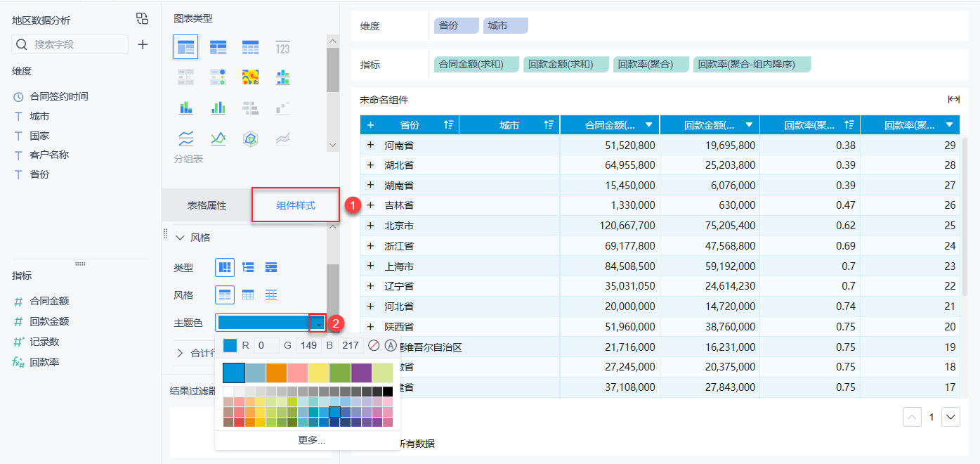This screenshot has height=464, width=980.
Task: Choose the second table style option
Action: [248, 295]
